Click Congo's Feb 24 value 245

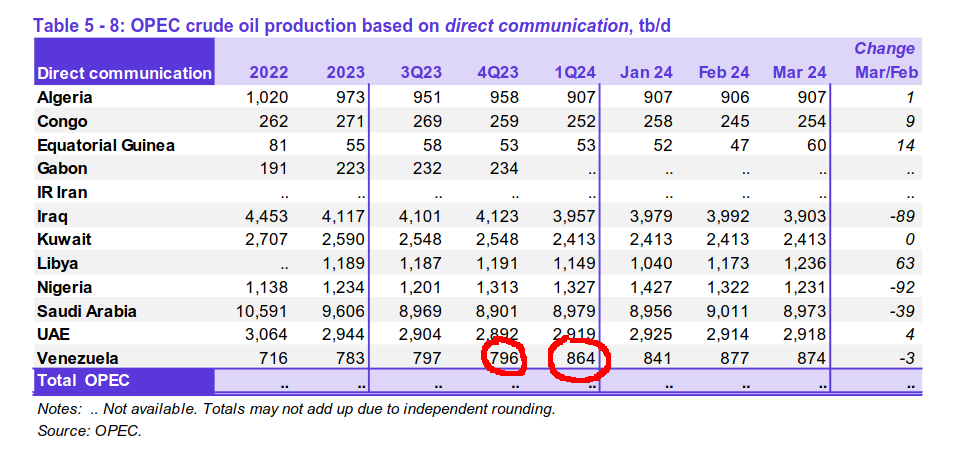coord(735,122)
